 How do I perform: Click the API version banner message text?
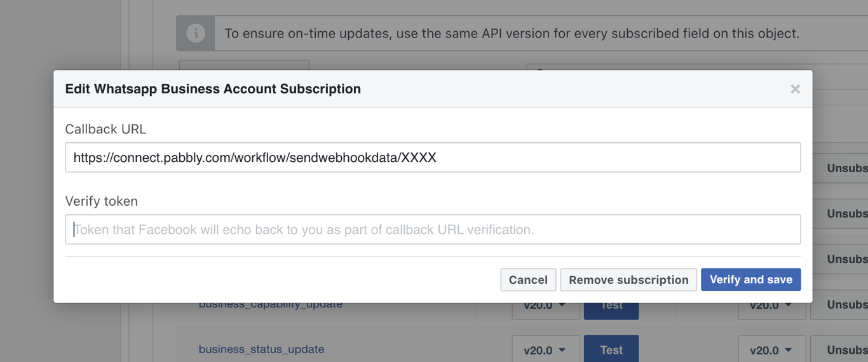coord(512,34)
